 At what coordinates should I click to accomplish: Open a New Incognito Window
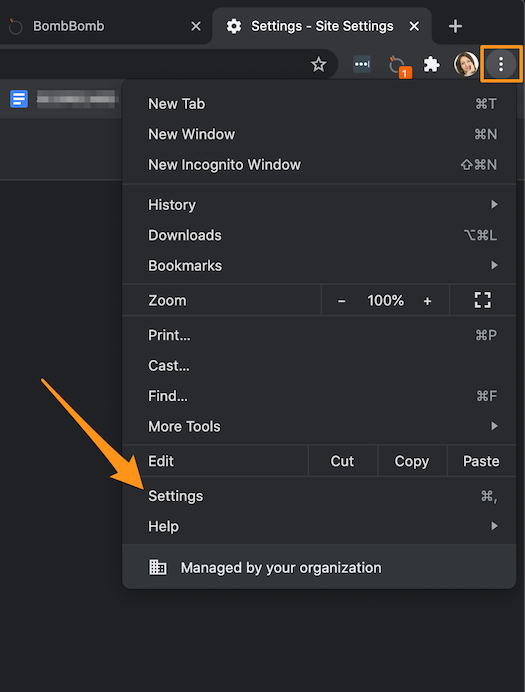(x=319, y=165)
